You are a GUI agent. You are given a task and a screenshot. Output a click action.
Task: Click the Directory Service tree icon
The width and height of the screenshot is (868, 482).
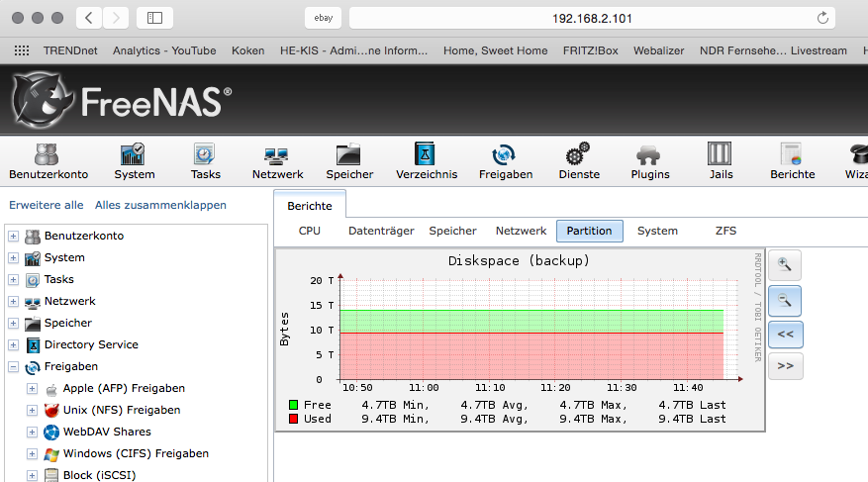[x=34, y=345]
